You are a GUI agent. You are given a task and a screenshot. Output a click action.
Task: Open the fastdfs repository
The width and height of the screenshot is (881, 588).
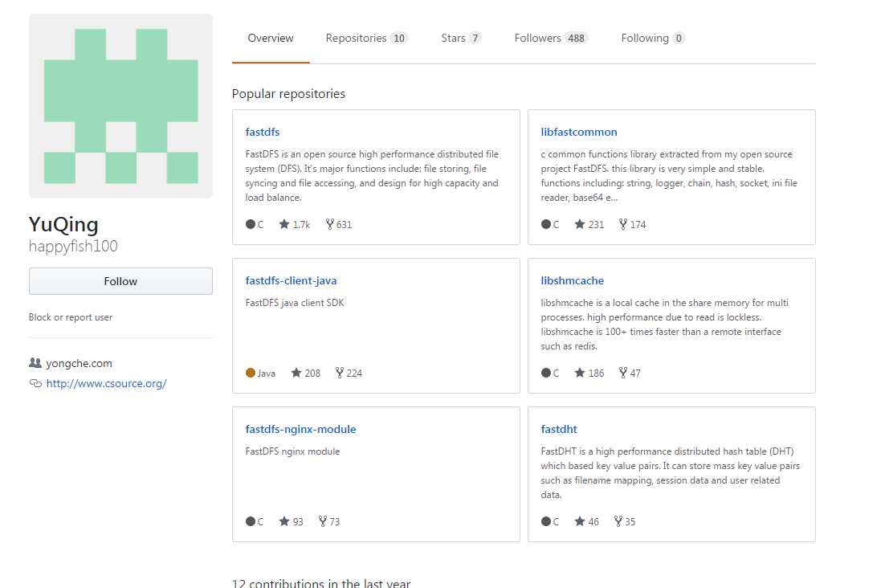tap(263, 132)
